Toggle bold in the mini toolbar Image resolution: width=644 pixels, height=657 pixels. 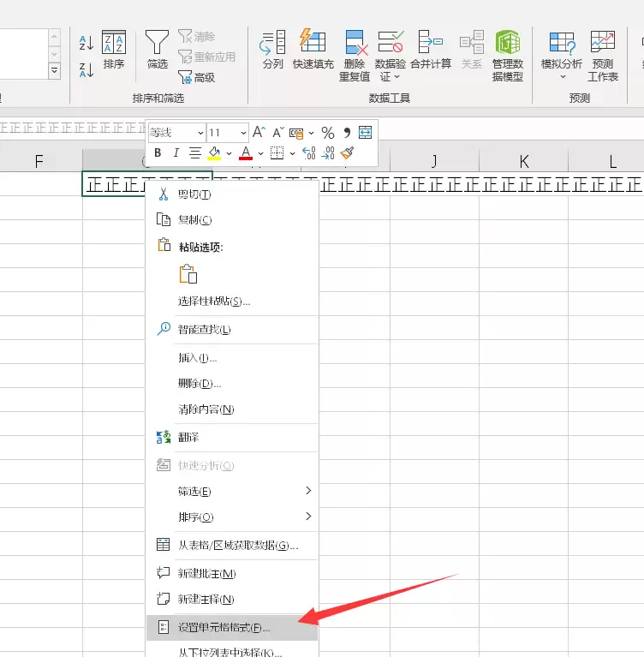point(158,153)
